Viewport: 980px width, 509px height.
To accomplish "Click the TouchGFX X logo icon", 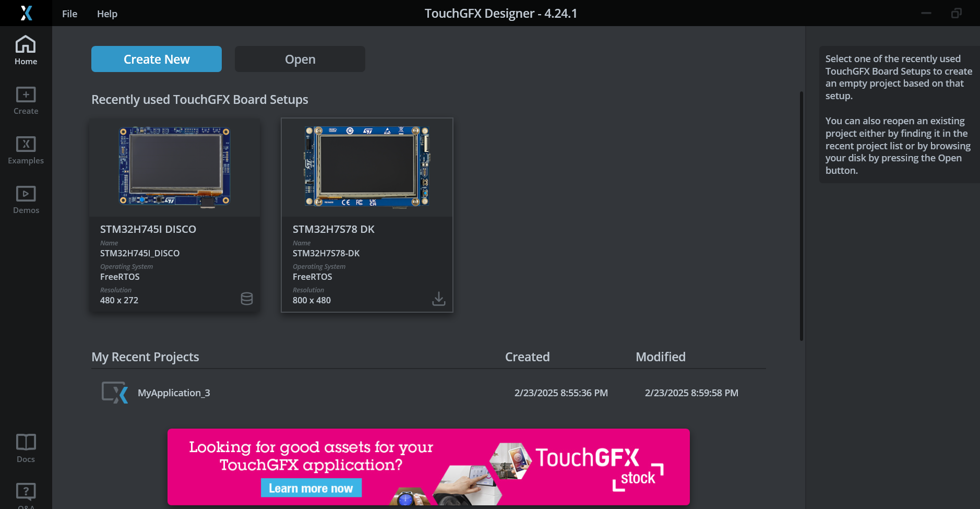I will 26,13.
